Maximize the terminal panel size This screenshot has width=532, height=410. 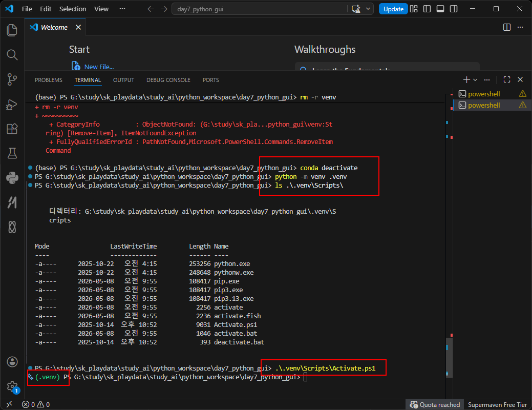[x=507, y=79]
